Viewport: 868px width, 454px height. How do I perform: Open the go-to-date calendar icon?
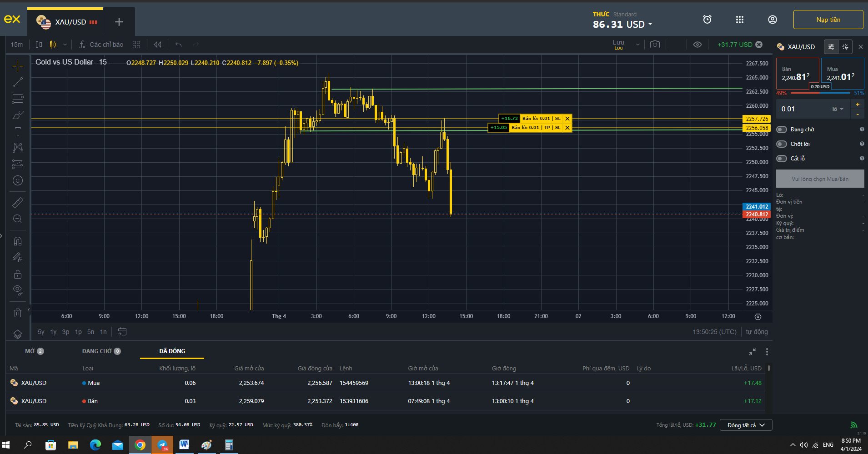coord(122,332)
